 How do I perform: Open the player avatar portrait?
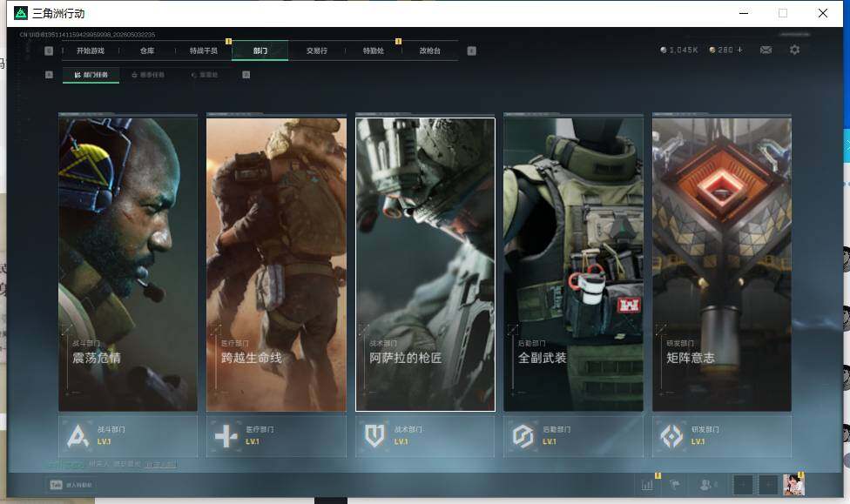793,485
